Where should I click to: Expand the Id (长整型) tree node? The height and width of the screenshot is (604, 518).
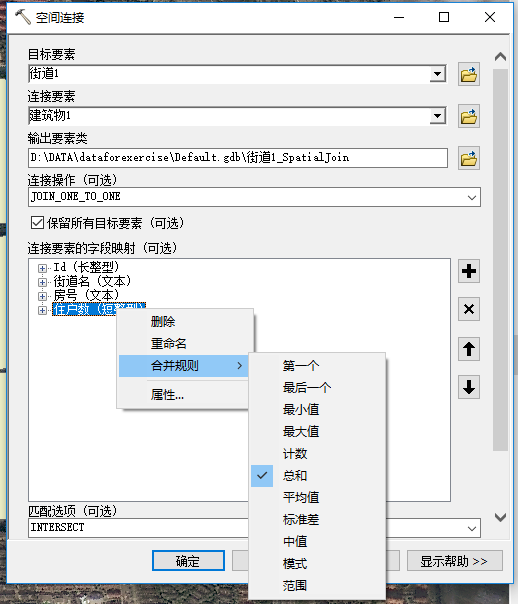42,268
